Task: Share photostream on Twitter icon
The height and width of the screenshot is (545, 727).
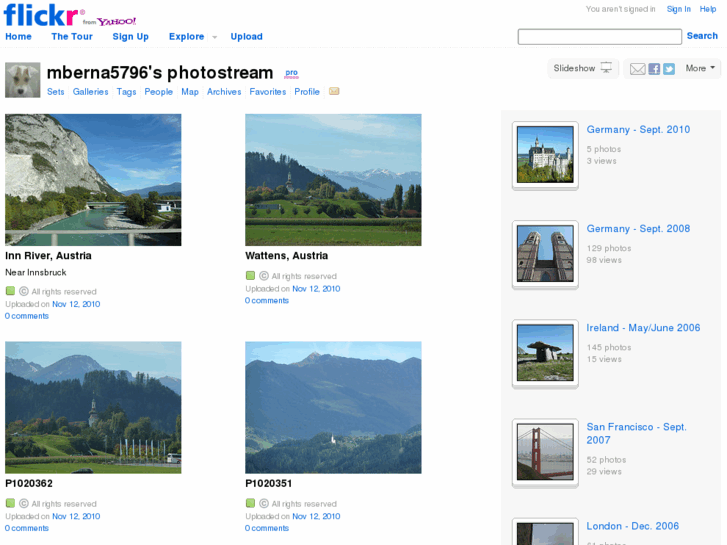Action: tap(669, 69)
